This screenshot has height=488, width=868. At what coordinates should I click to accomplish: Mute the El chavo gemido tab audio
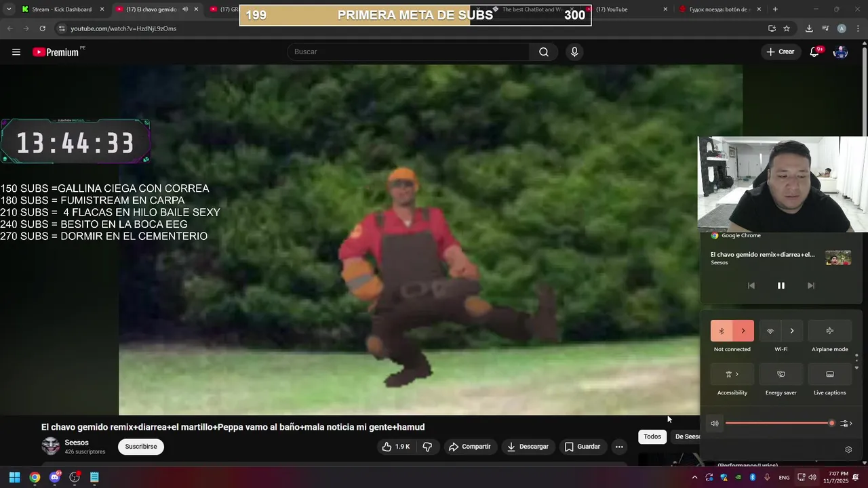[185, 9]
